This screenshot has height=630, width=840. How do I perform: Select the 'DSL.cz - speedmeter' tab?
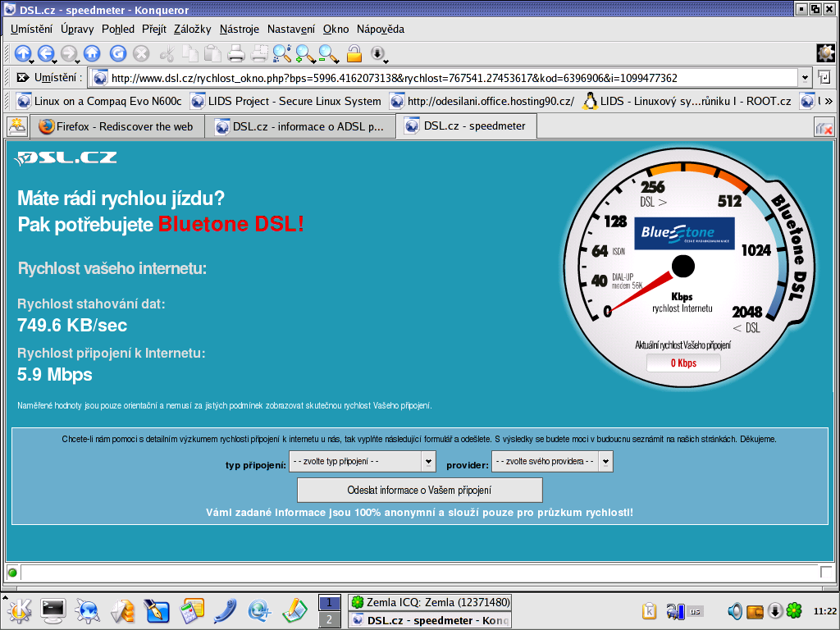pyautogui.click(x=466, y=126)
